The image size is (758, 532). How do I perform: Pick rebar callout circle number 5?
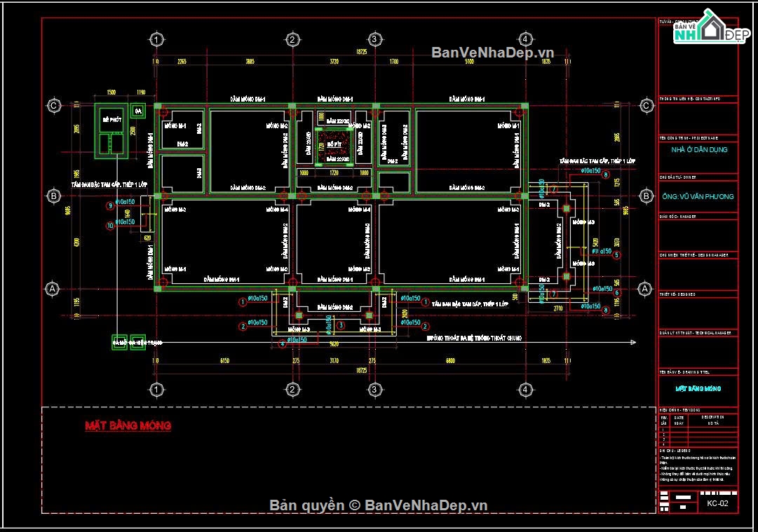point(616,254)
